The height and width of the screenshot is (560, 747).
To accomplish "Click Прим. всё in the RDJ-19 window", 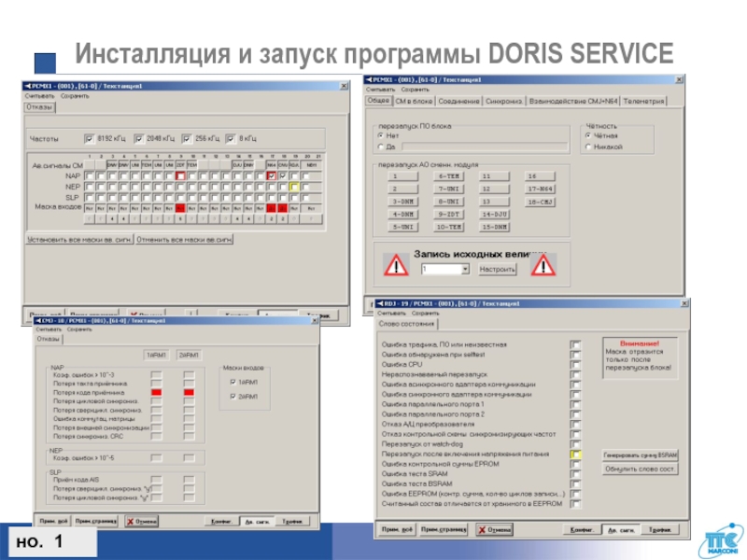I will tap(396, 529).
